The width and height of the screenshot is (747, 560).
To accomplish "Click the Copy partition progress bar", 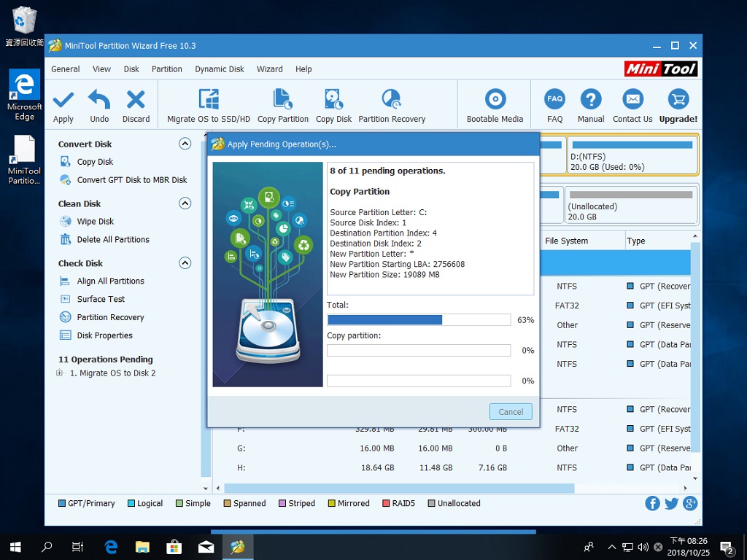I will coord(419,351).
